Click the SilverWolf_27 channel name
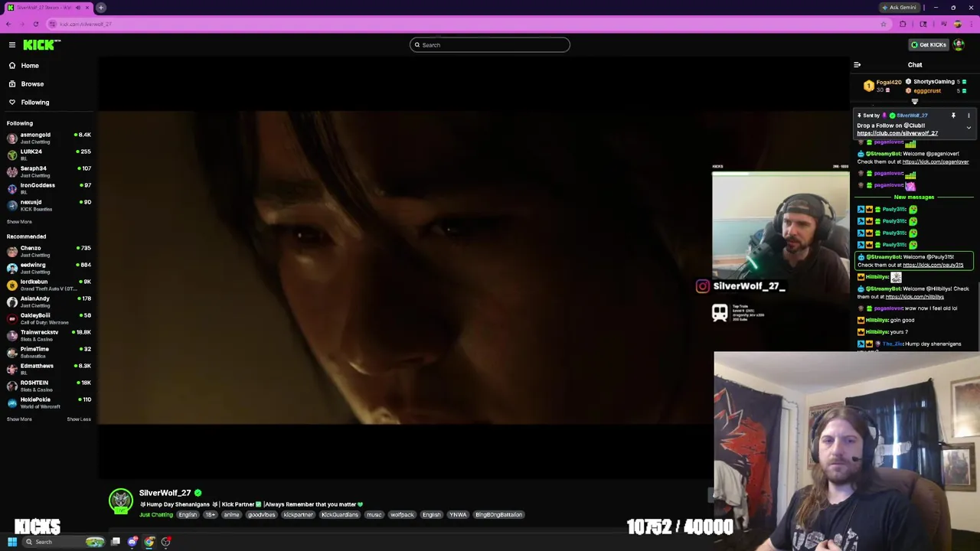 pyautogui.click(x=165, y=494)
